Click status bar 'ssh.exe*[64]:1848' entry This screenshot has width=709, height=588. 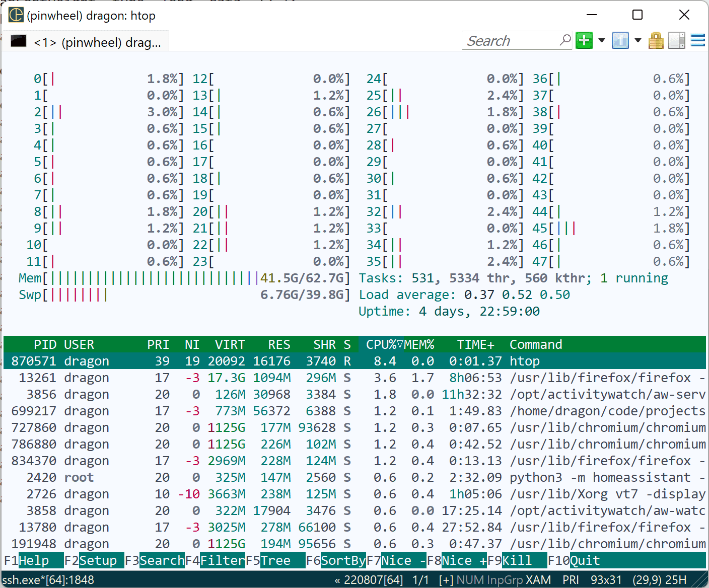coord(48,580)
